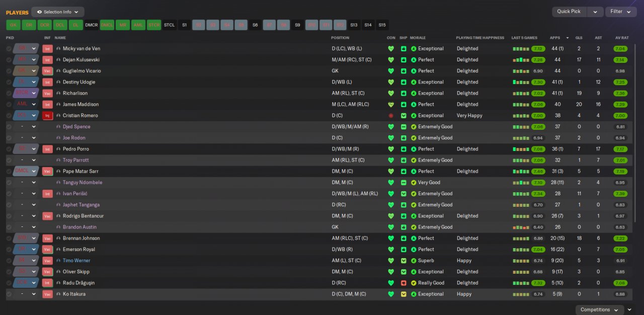Open the Competitions dropdown
The width and height of the screenshot is (644, 315).
600,310
